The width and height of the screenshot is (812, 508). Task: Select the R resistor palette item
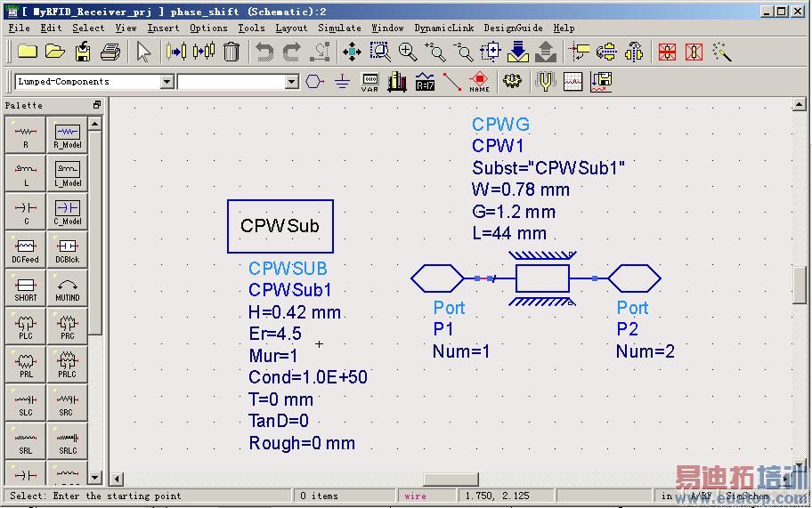coord(25,135)
